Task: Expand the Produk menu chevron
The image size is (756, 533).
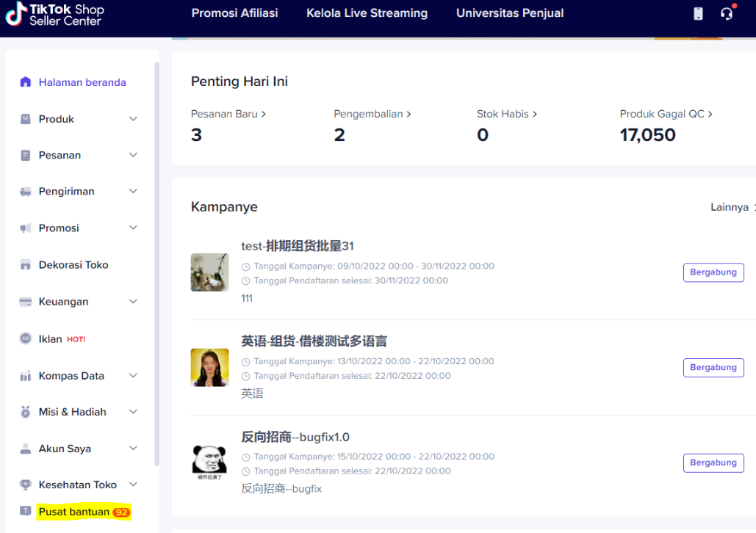Action: pos(133,118)
